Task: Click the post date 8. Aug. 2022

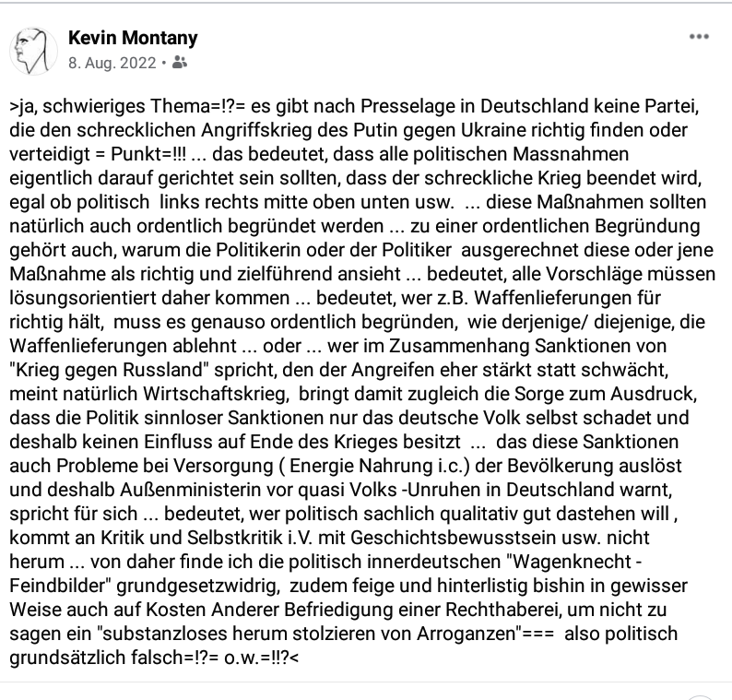Action: pos(112,63)
